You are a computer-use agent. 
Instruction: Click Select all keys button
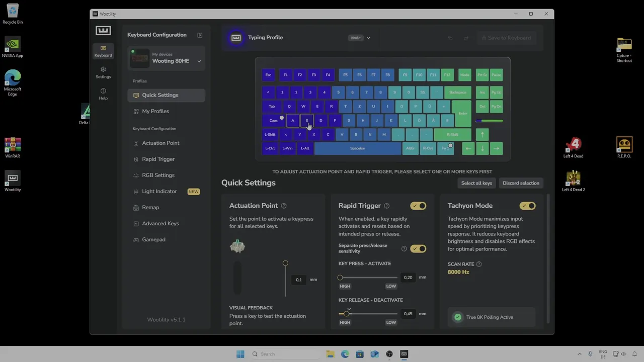click(x=476, y=183)
